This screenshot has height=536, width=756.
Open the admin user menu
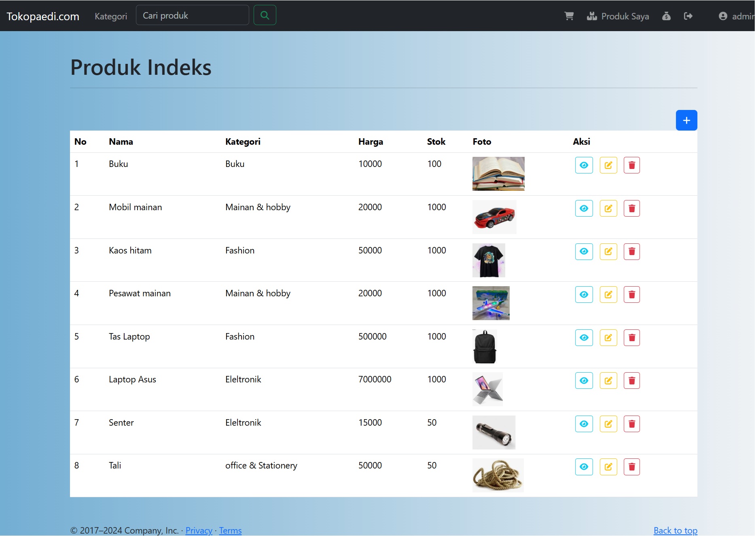click(736, 16)
